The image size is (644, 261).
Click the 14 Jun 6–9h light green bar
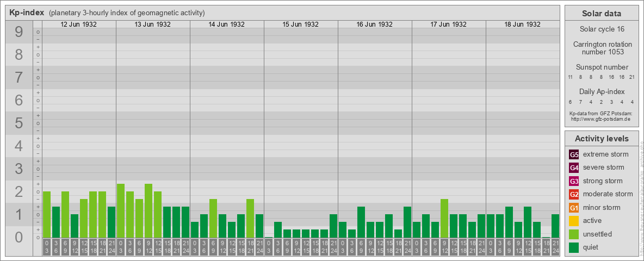[x=213, y=219]
